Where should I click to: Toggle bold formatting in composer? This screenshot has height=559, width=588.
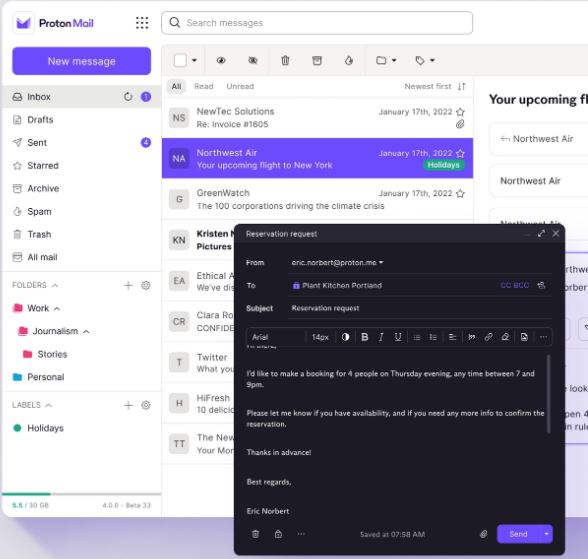pos(364,337)
